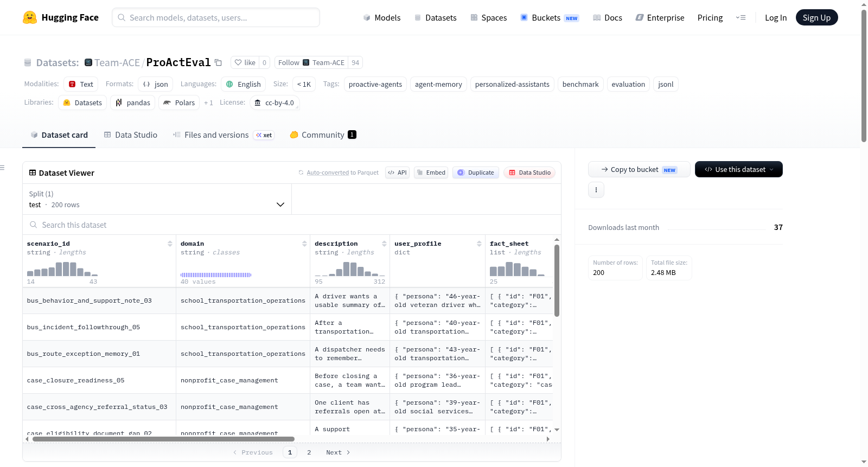Go to the Next page of rows
This screenshot has height=467, width=868.
coord(338,452)
